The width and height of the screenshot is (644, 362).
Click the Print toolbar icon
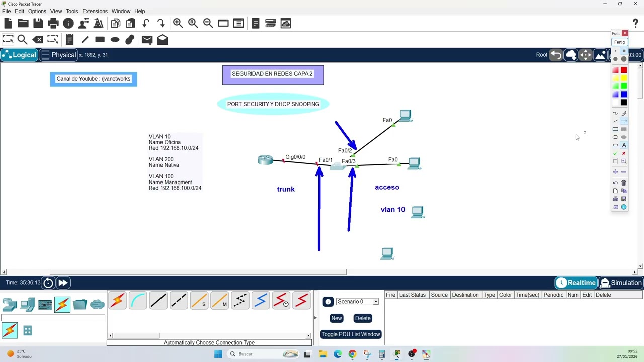tap(53, 23)
